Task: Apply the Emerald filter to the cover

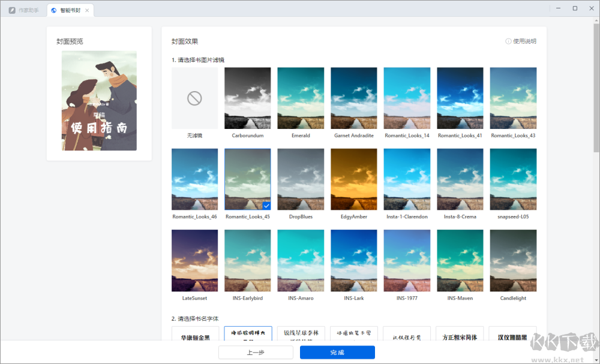Action: coord(301,98)
